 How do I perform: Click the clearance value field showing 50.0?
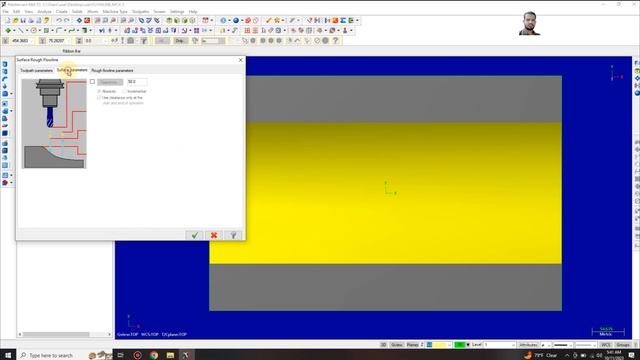137,82
